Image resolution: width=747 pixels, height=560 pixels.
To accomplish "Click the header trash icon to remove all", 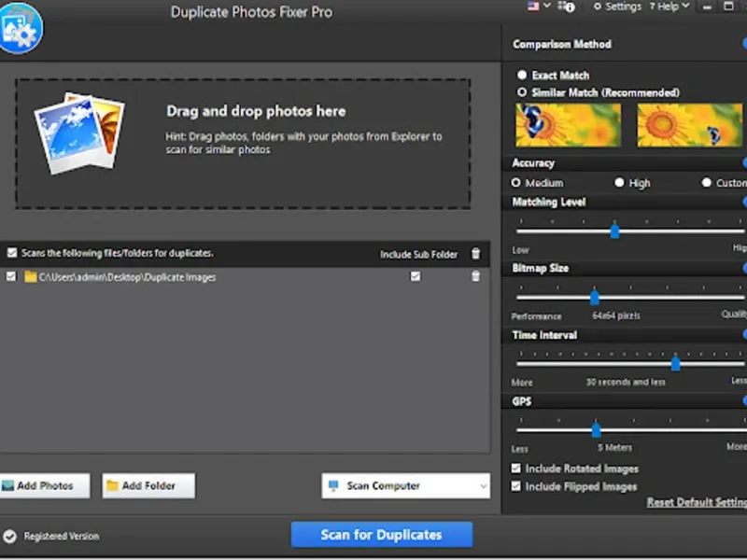I will 475,254.
